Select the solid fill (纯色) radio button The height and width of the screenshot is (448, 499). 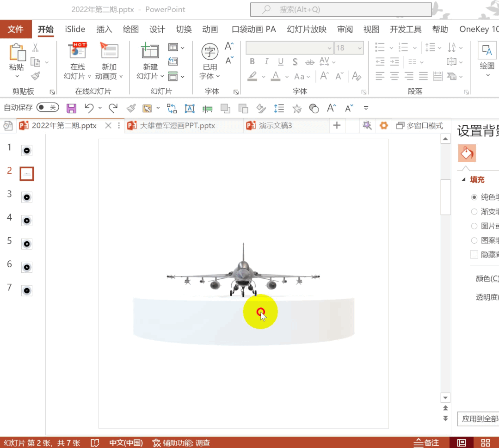[474, 197]
